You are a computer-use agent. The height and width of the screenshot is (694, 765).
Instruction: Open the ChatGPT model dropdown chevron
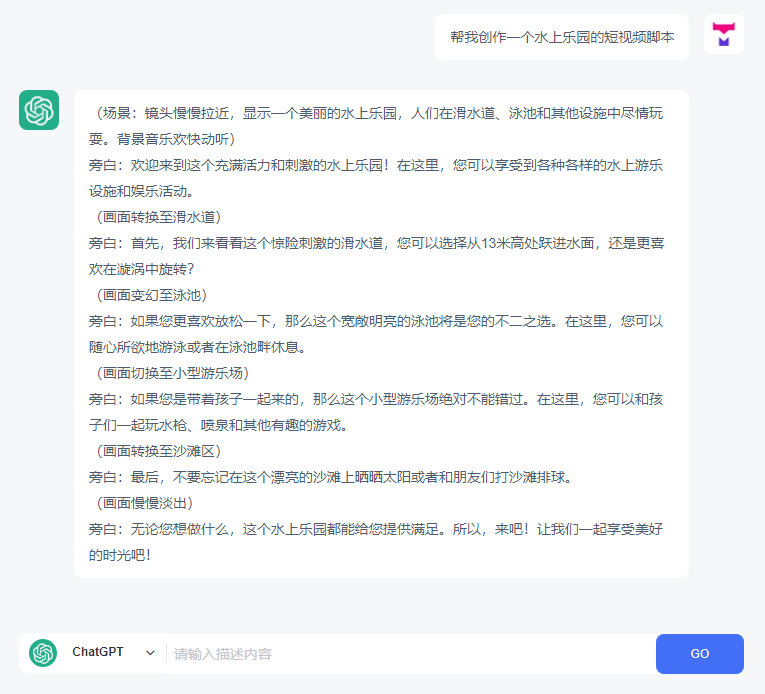click(x=150, y=653)
